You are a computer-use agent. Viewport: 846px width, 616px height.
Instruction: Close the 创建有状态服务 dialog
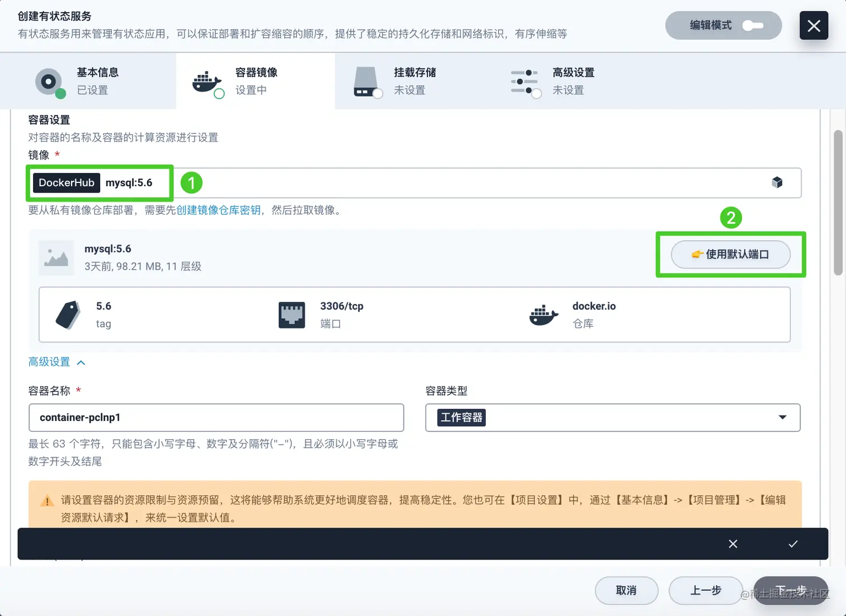pyautogui.click(x=814, y=25)
